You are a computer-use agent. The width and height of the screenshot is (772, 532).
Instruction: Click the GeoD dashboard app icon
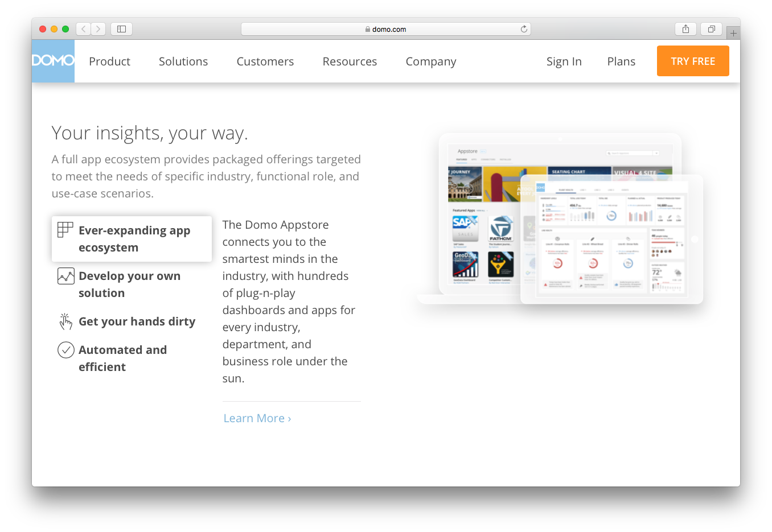(465, 264)
